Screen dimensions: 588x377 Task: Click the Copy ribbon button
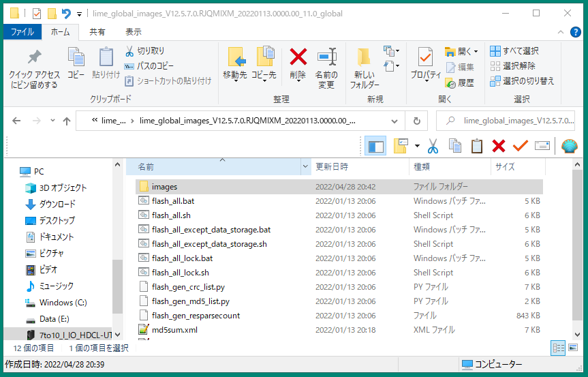(76, 63)
